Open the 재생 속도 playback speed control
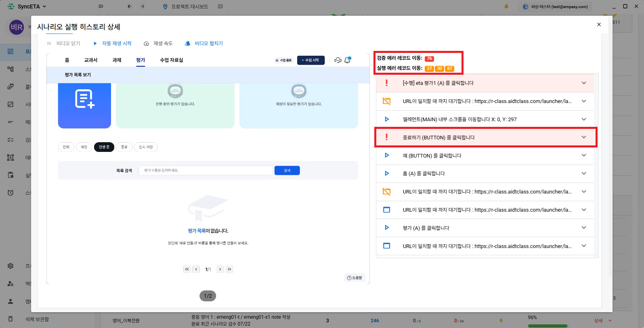The height and width of the screenshot is (328, 644). pos(158,44)
